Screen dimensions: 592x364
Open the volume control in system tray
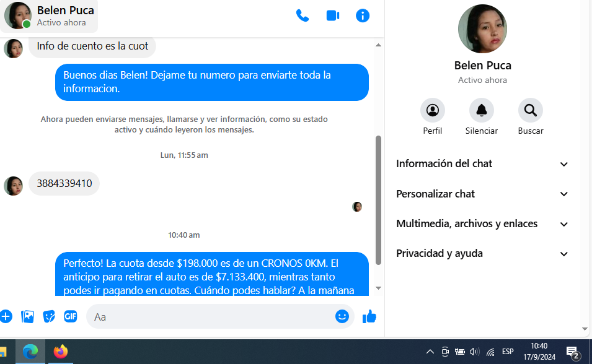pyautogui.click(x=474, y=352)
